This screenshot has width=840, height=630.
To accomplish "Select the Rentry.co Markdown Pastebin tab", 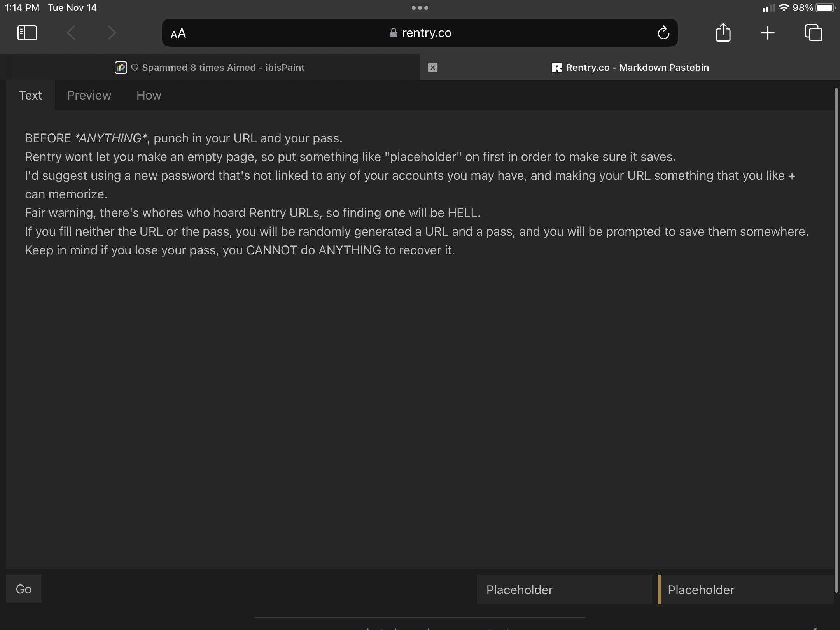I will pos(630,68).
